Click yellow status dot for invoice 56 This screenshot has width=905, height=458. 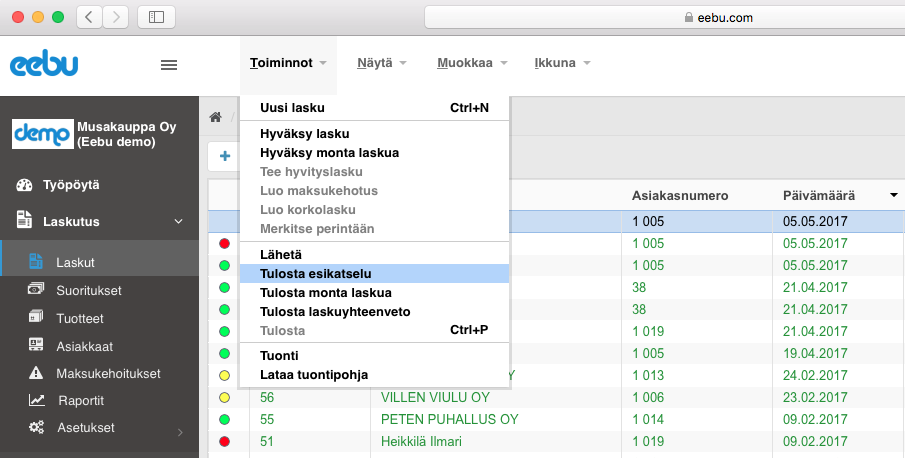(225, 397)
